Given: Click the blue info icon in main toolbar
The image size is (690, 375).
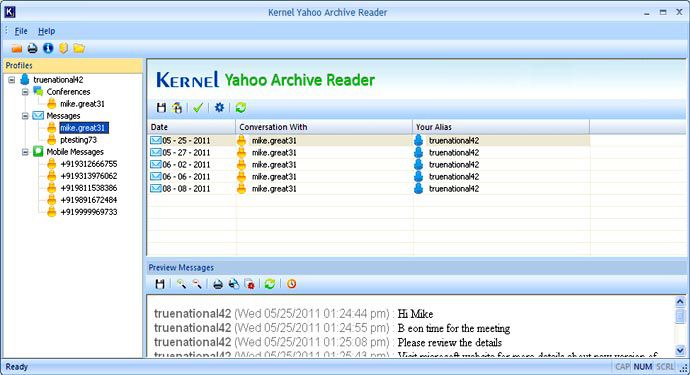Looking at the screenshot, I should point(48,48).
